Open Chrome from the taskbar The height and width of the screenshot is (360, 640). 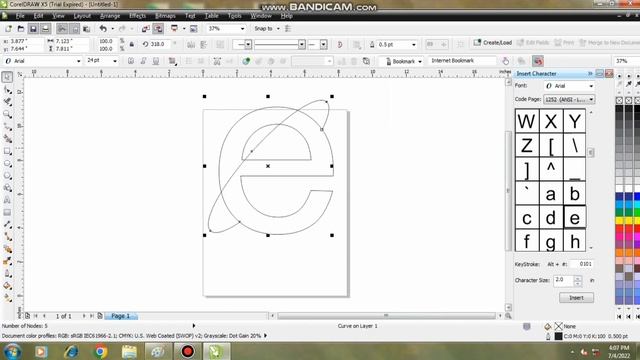coord(100,351)
